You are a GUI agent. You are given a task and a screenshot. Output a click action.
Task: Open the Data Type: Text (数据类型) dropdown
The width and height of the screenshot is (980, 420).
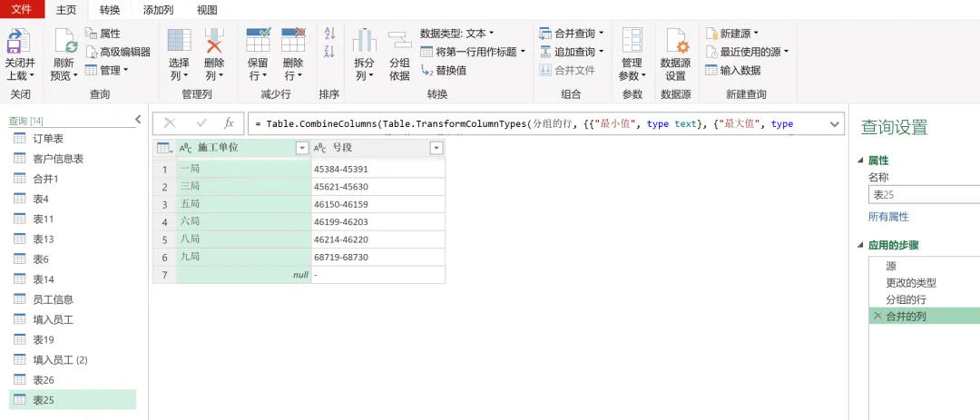(456, 34)
